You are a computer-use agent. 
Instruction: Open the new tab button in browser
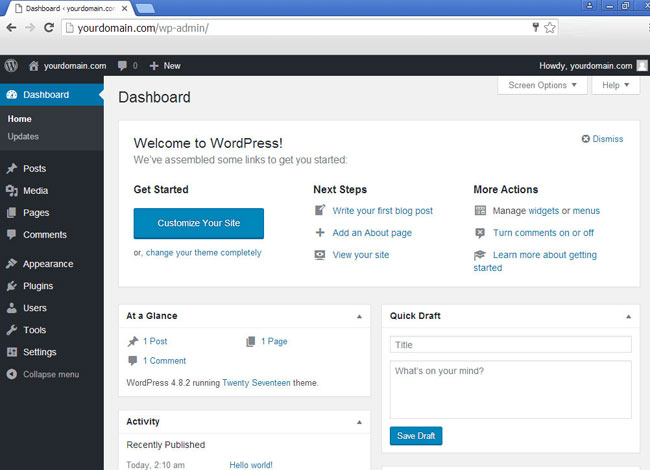point(145,8)
